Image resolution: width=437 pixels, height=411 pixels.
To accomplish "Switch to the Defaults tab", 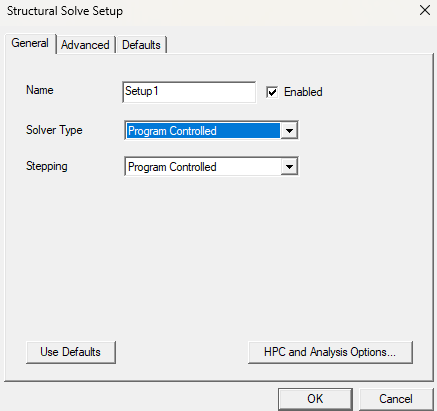I will 141,45.
